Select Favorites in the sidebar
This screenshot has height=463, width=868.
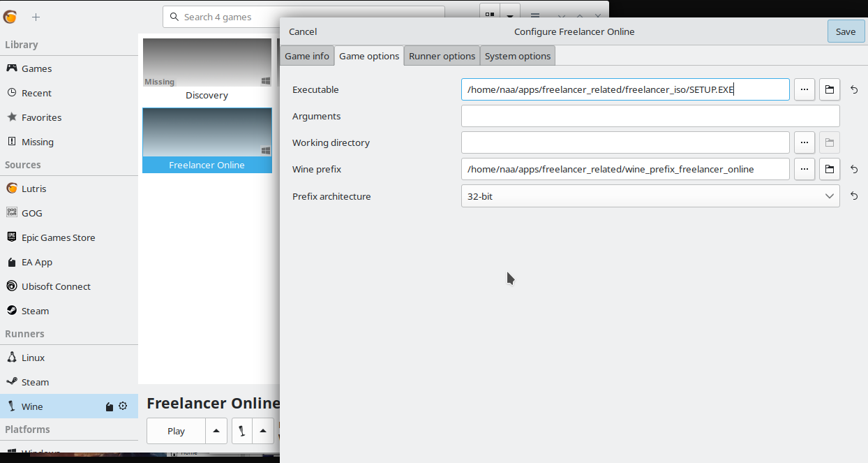coord(69,117)
